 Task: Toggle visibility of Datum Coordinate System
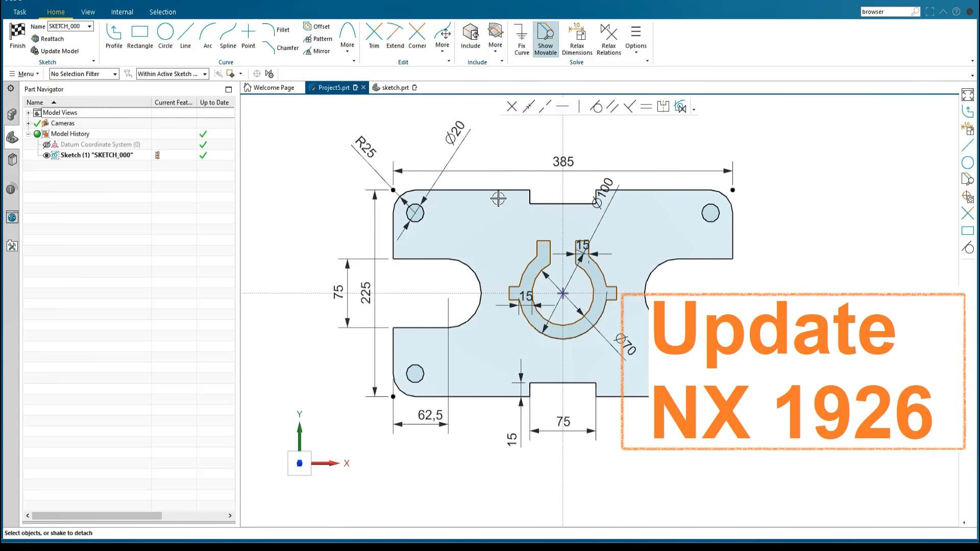(46, 144)
